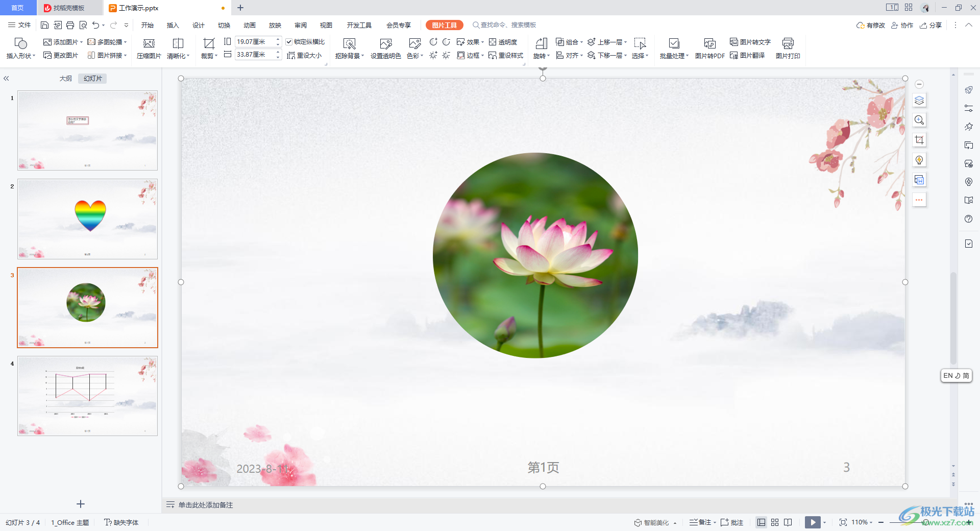The image size is (980, 531).
Task: Click the Picture to PDF (图片转PDF) icon
Action: point(709,49)
